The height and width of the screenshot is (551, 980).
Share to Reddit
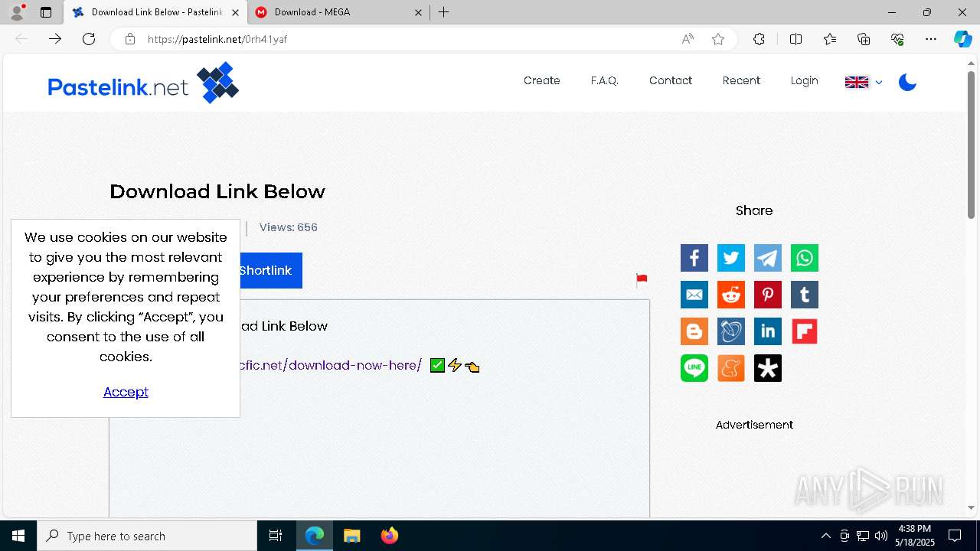(731, 295)
